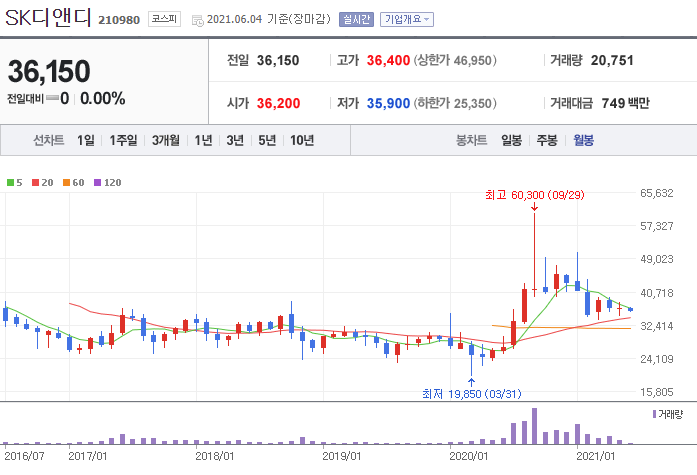This screenshot has width=697, height=475.
Task: Click the 상한가 46,950 text
Action: (455, 60)
